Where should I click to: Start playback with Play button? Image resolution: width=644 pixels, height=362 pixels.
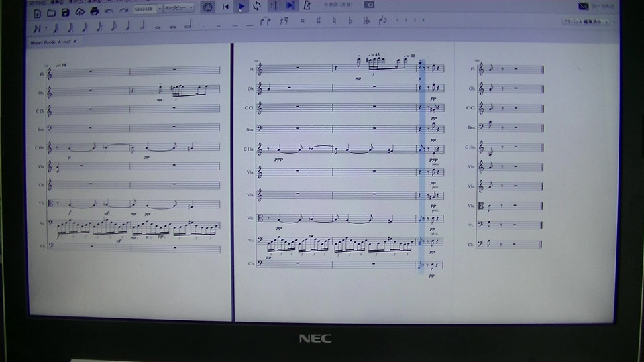point(241,6)
